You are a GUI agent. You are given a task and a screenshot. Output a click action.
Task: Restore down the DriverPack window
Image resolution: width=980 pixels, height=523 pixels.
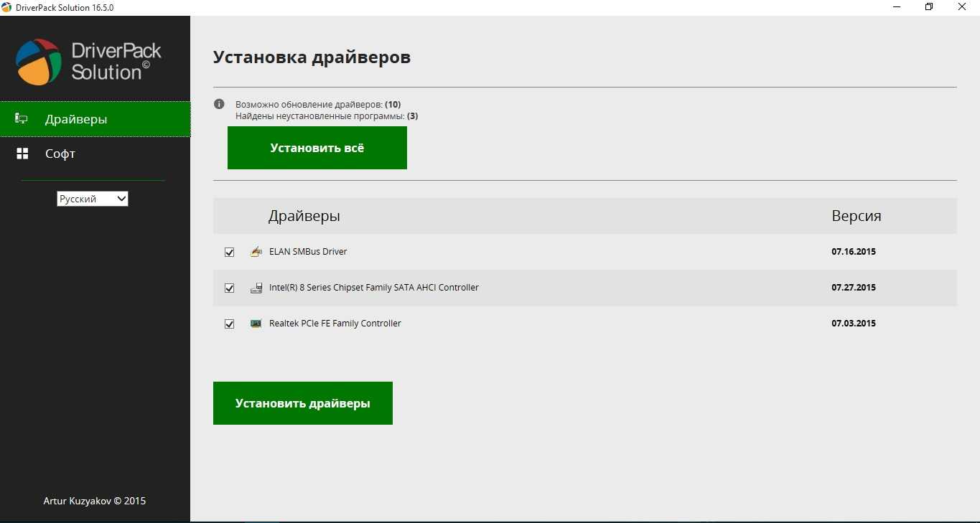(929, 7)
